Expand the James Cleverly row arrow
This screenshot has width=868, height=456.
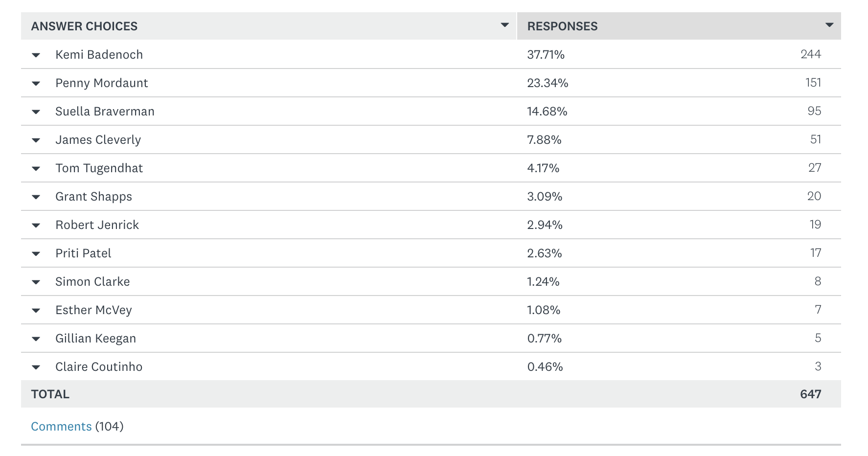tap(36, 140)
